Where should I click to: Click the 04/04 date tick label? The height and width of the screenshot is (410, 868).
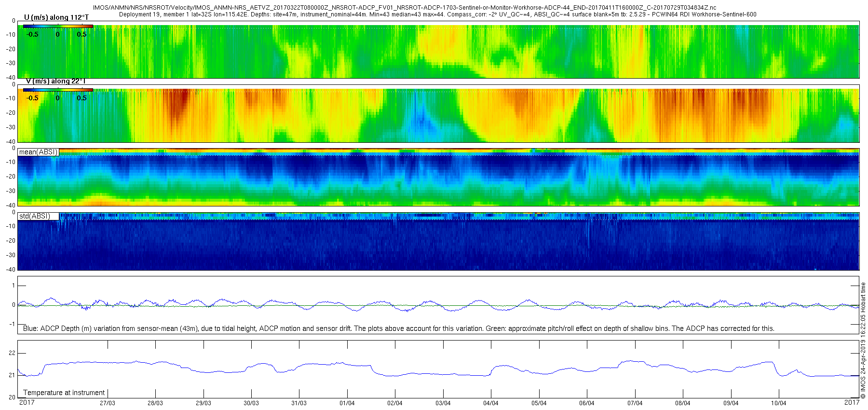[x=491, y=403]
